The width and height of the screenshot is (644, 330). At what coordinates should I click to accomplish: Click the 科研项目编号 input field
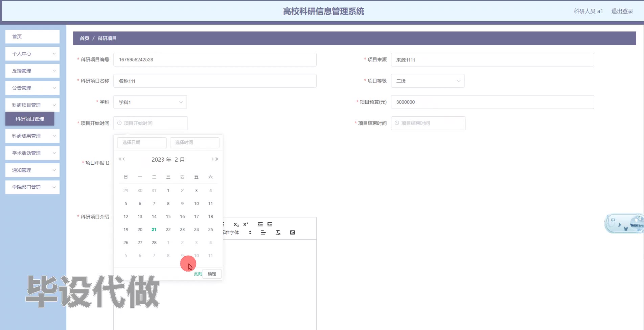[x=215, y=60]
